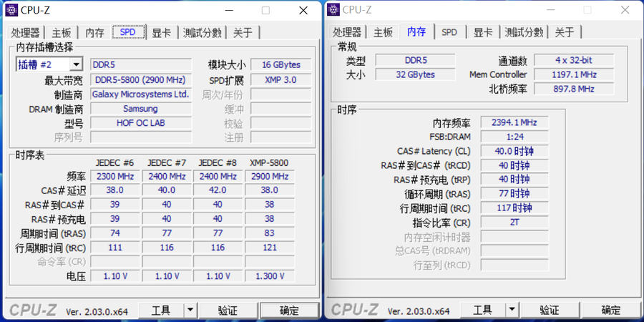Click the Galaxy Microsystems Ltd. manufacturer field
Screen dimensions: 644x322
pos(141,94)
